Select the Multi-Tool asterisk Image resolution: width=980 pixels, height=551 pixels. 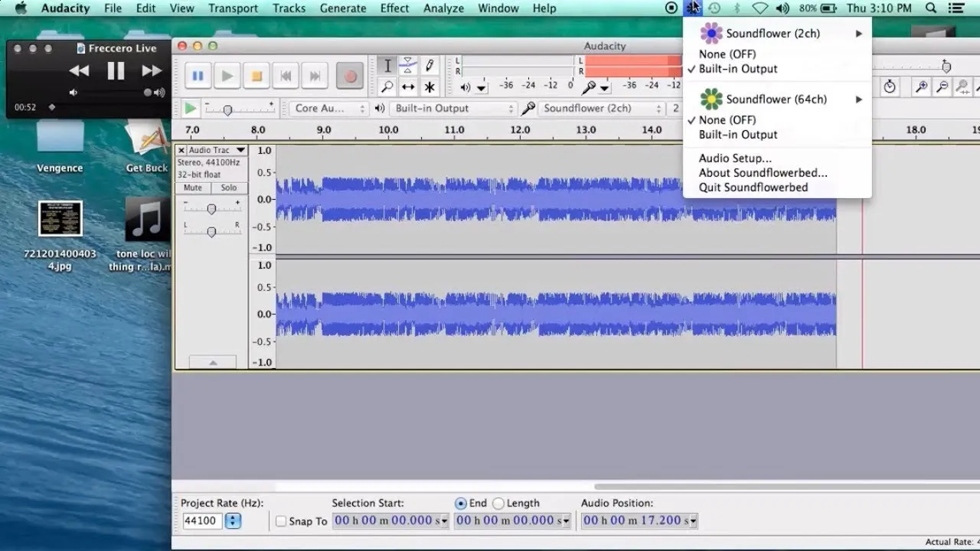430,87
